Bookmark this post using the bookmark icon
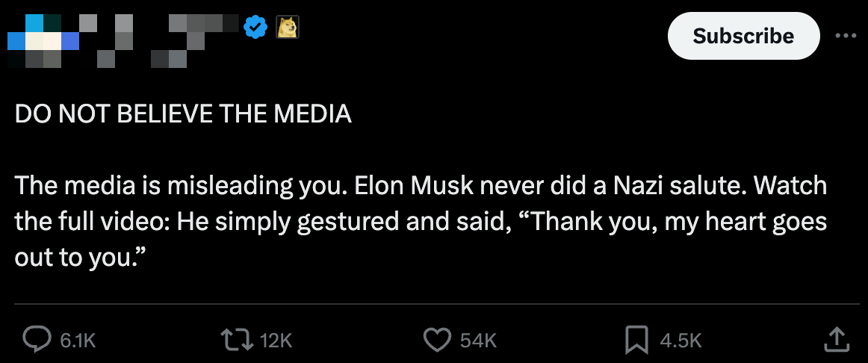This screenshot has height=363, width=868. click(x=635, y=340)
